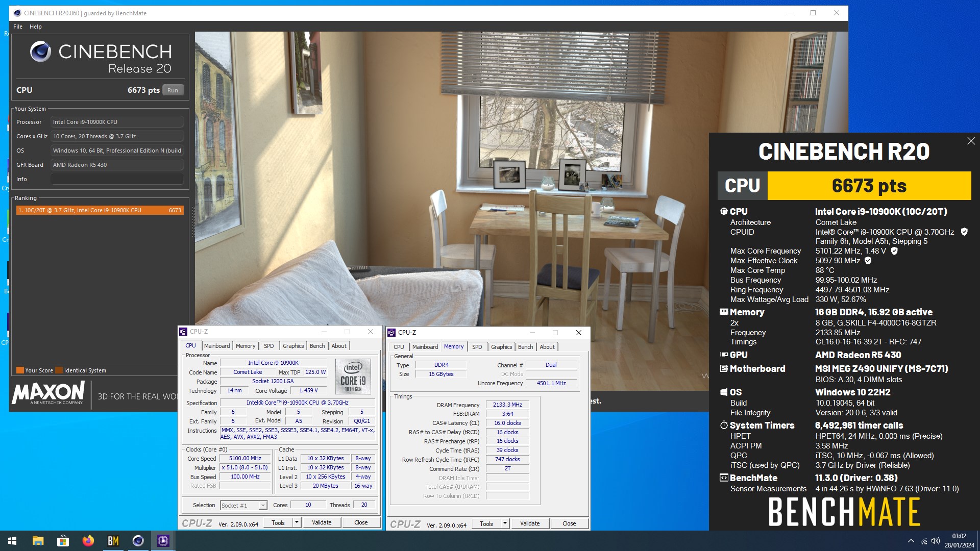Click the Maxon logo in Cinebench
The image size is (980, 551).
[48, 393]
